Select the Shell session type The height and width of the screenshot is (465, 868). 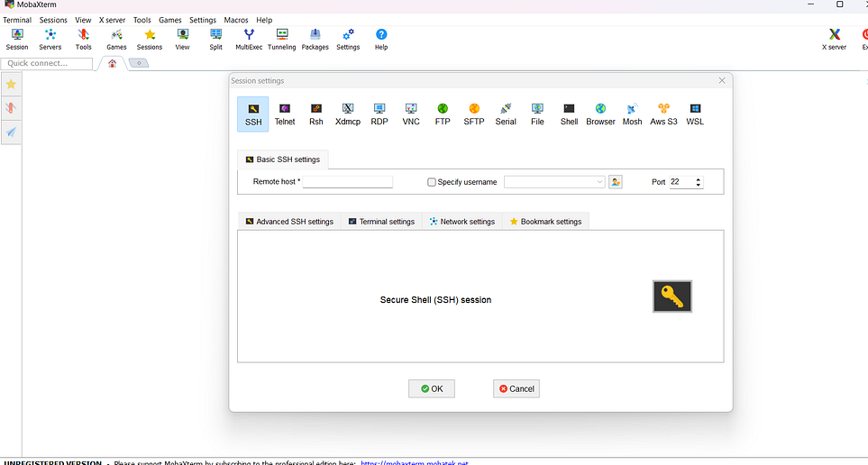click(x=569, y=114)
